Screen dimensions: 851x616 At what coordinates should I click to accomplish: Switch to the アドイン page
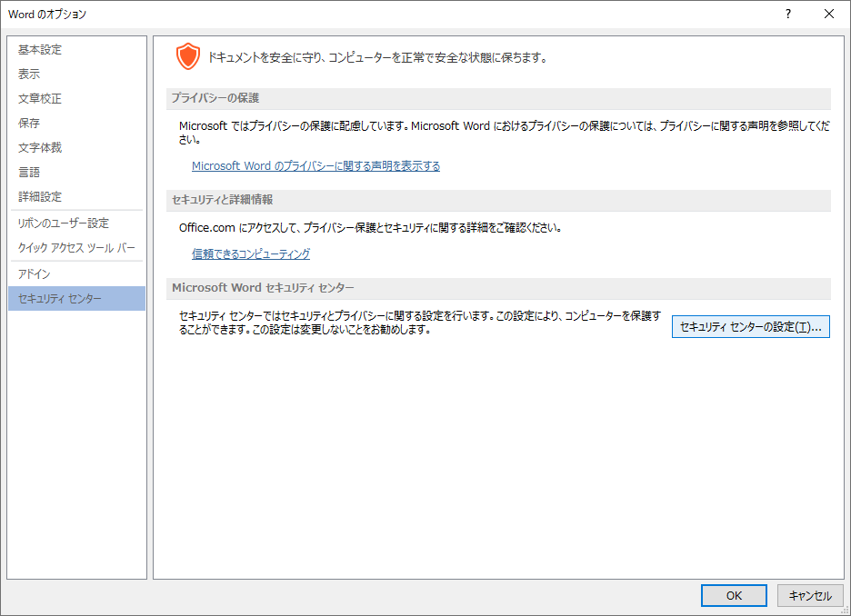(35, 274)
